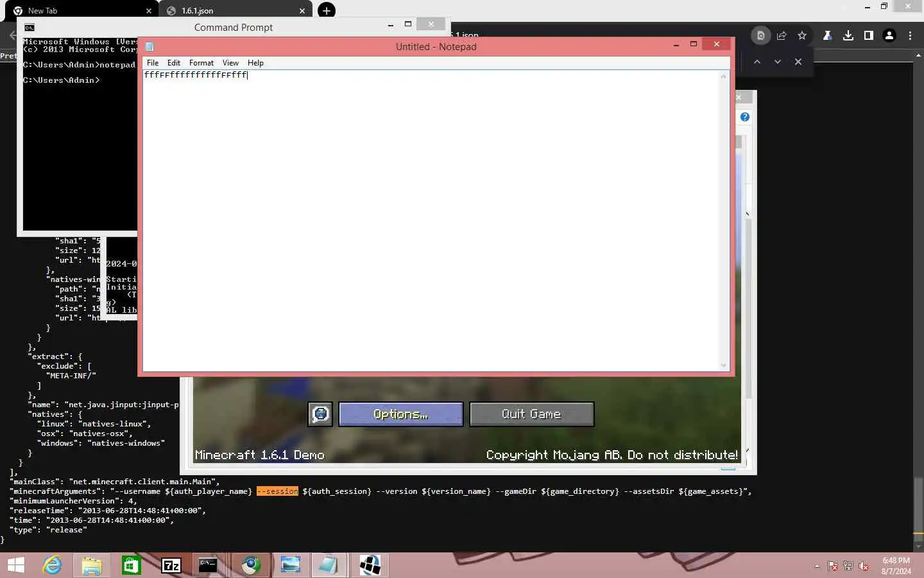Click the blue help question mark icon
Screen dimensions: 924x578
(x=745, y=117)
